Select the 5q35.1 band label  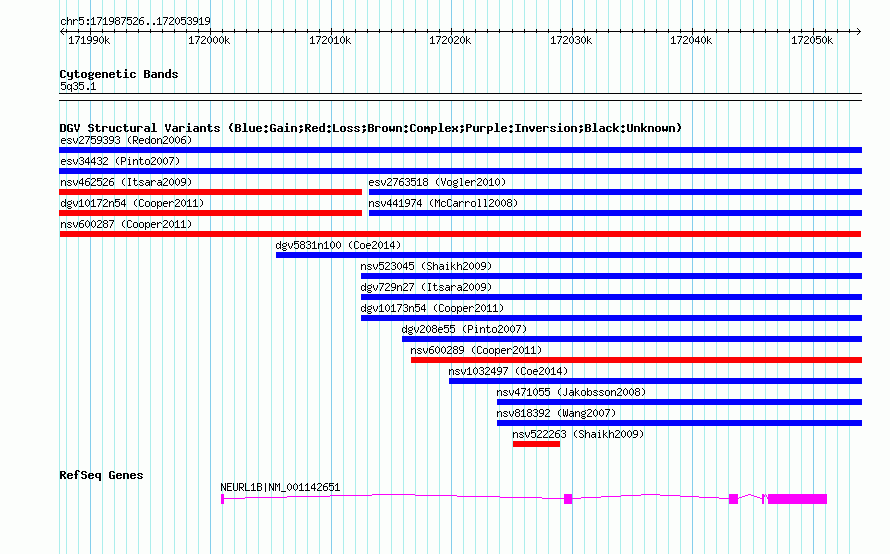click(x=78, y=86)
